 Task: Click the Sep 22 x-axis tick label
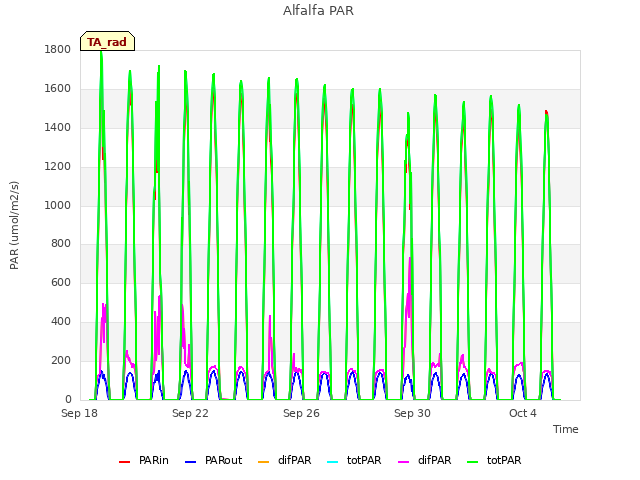click(191, 413)
